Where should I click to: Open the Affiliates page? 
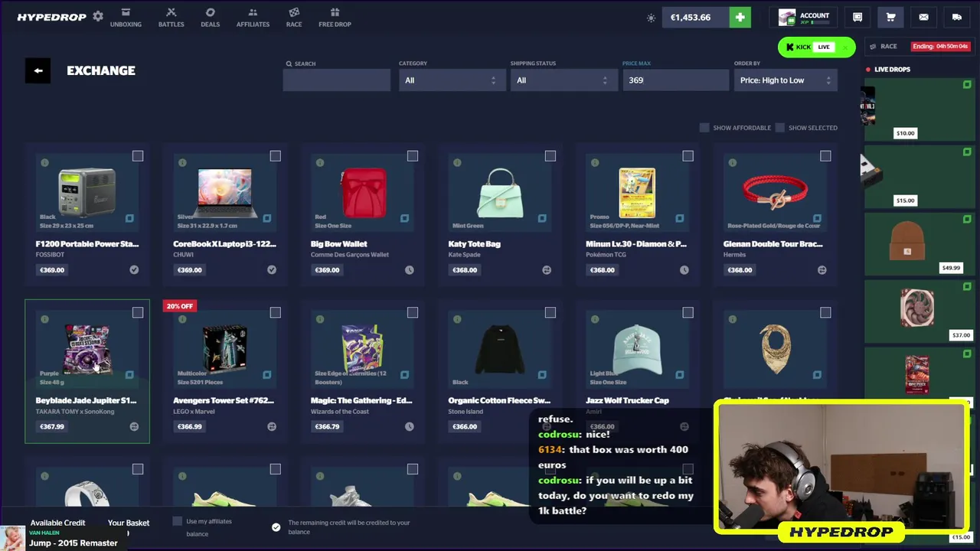tap(253, 18)
